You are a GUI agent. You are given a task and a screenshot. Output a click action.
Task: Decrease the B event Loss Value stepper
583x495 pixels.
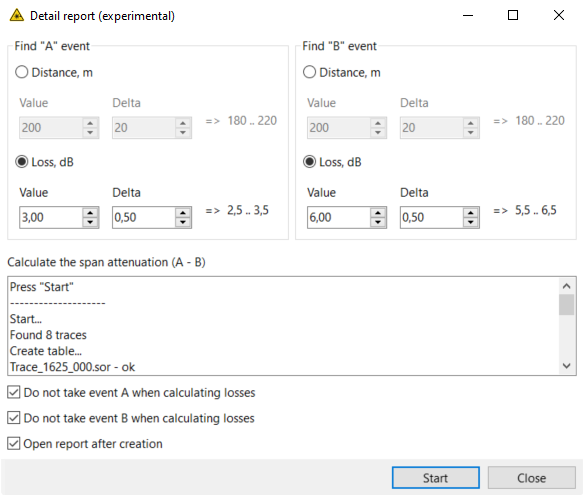pos(378,222)
